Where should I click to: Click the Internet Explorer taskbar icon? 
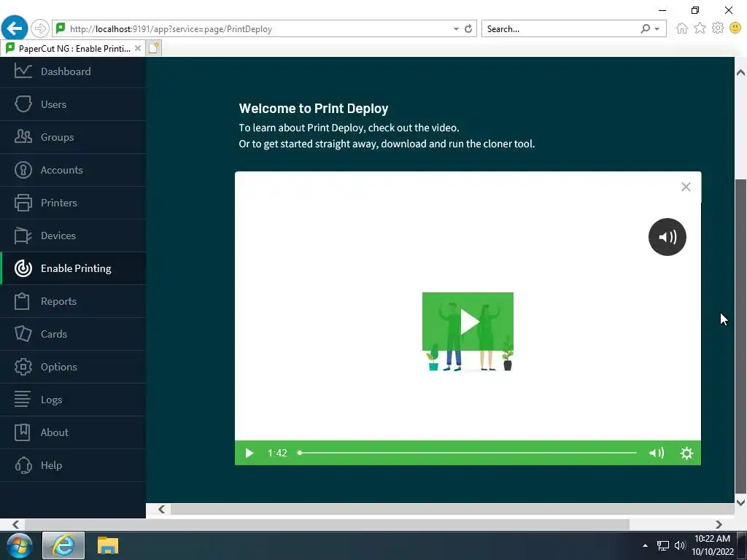pyautogui.click(x=63, y=545)
